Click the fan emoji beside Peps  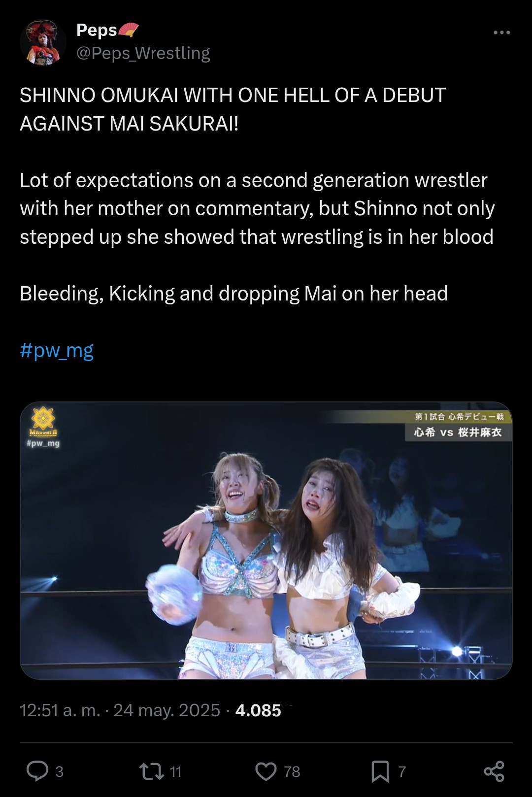click(129, 30)
